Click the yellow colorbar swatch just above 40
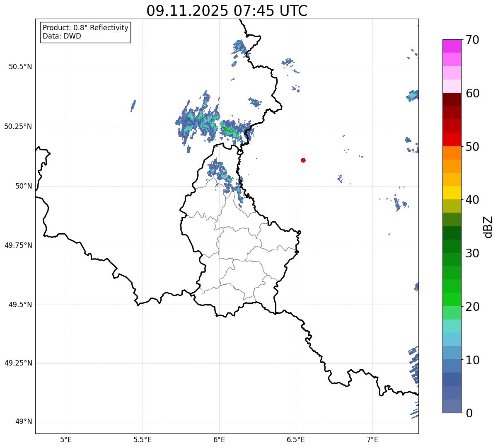This screenshot has width=498, height=448. pyautogui.click(x=452, y=193)
